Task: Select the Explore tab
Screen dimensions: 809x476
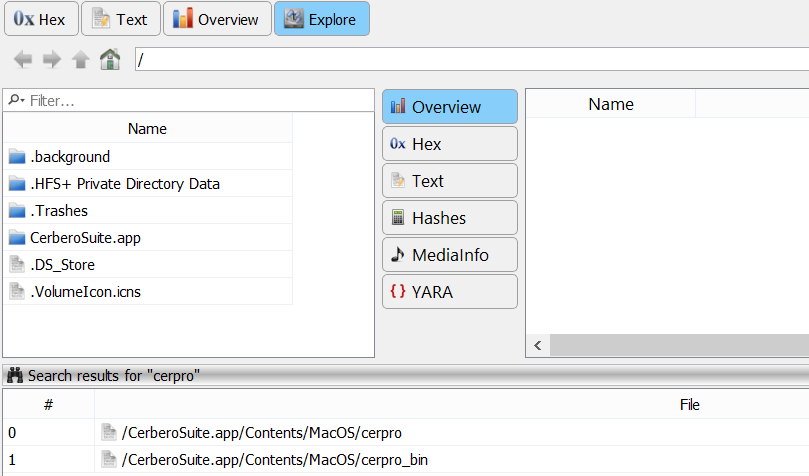Action: [321, 19]
